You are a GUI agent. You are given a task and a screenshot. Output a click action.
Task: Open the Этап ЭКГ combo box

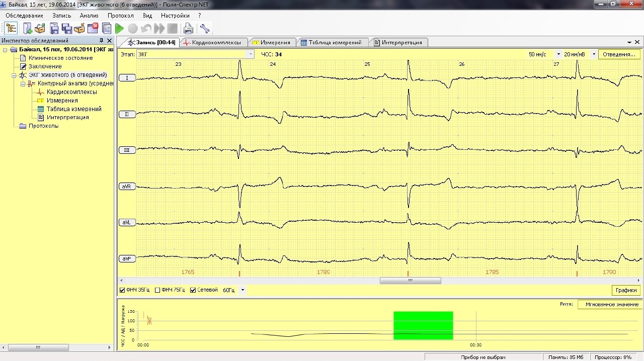tap(195, 54)
